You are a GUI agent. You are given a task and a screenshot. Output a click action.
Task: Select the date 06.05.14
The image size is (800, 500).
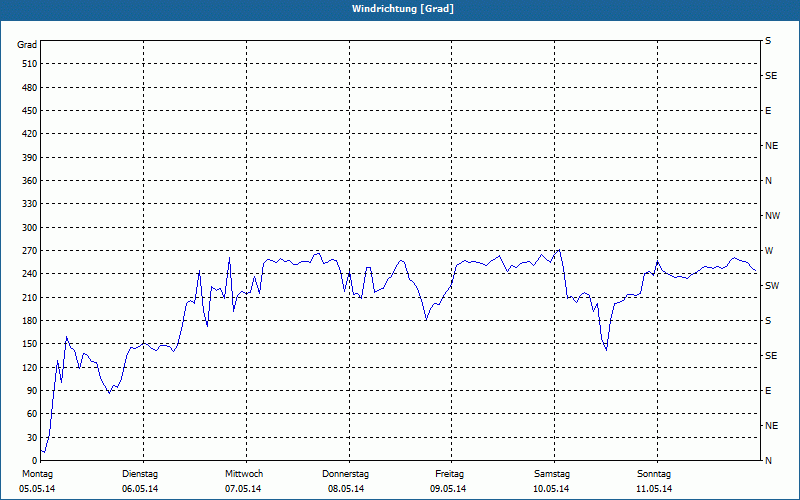(140, 489)
